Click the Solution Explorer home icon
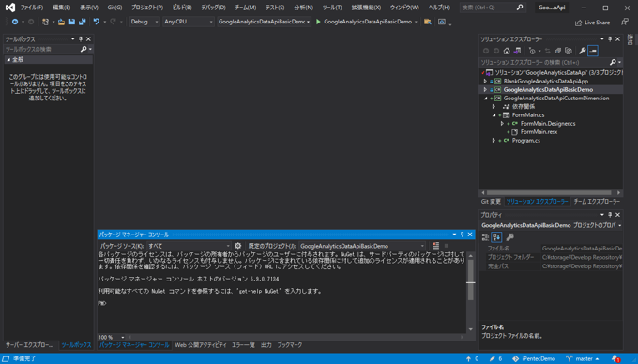 tap(507, 51)
